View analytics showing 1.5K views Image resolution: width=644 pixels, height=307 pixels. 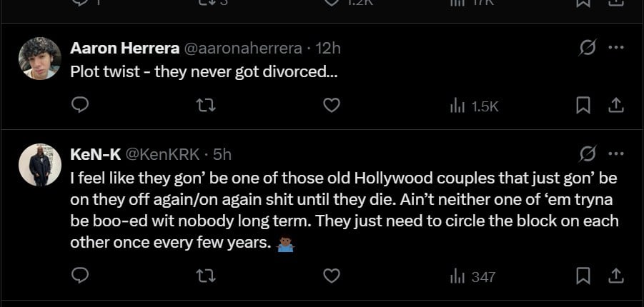tap(473, 106)
